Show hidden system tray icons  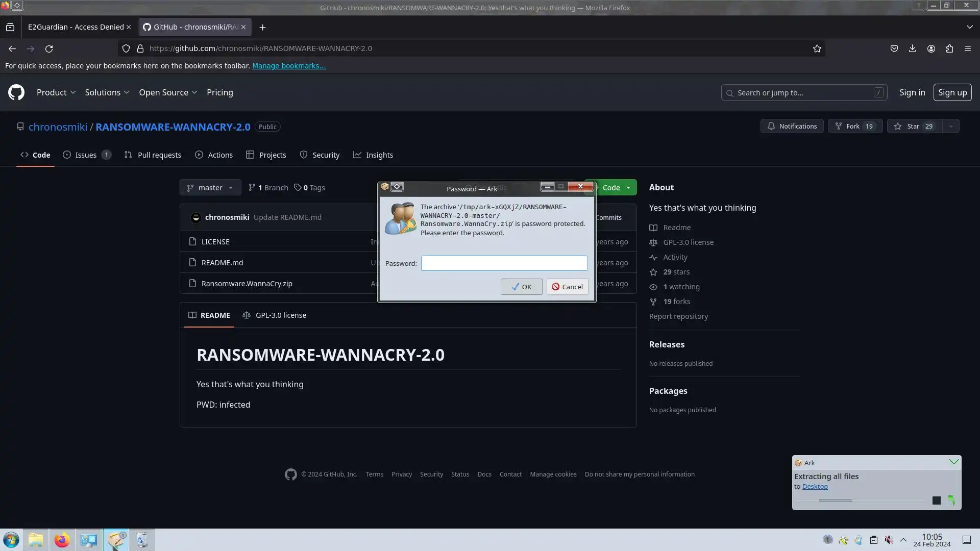tap(903, 540)
